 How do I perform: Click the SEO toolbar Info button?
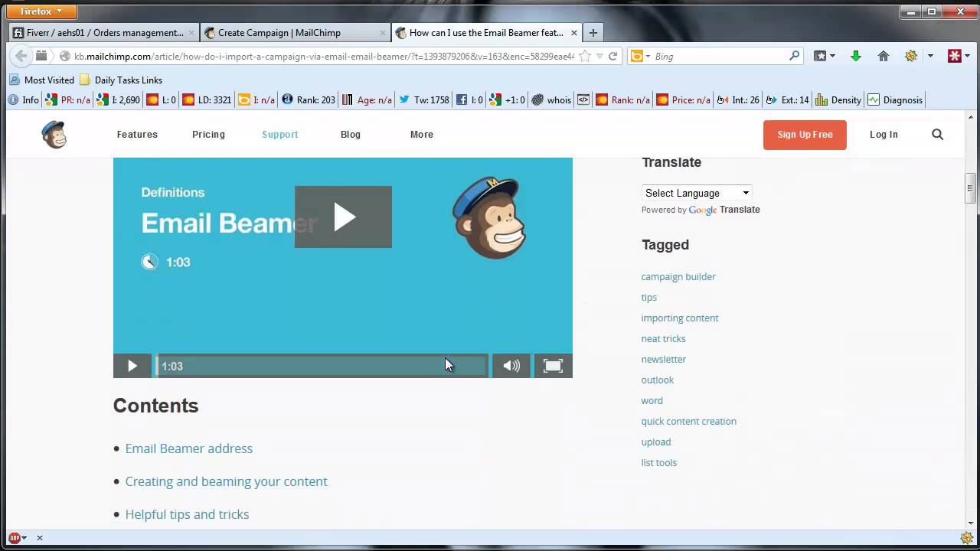tap(23, 99)
